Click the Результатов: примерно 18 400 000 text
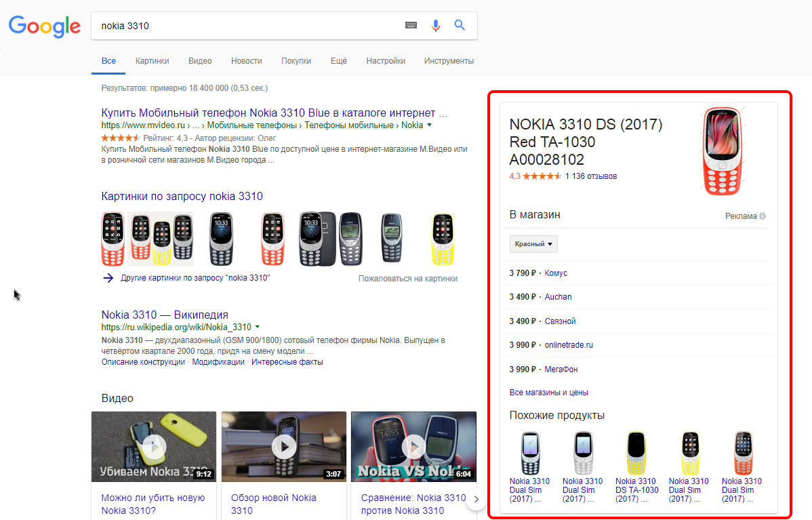The width and height of the screenshot is (812, 520). click(184, 88)
